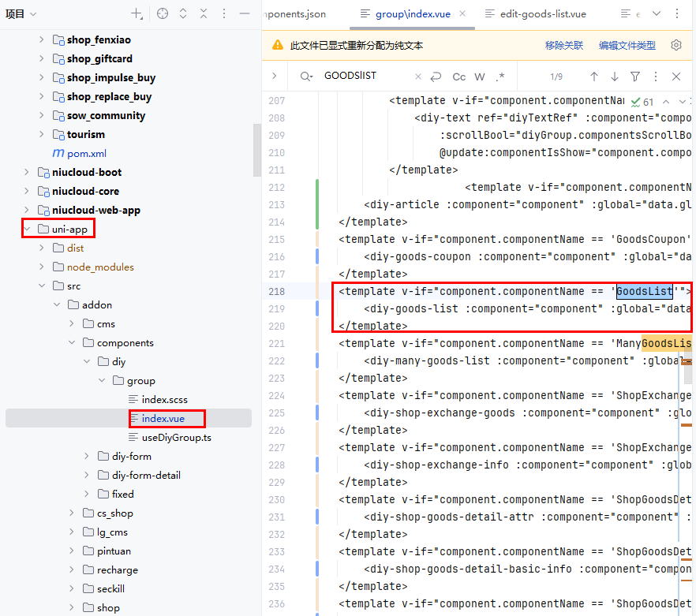Click the locate opened file crosshair icon
The height and width of the screenshot is (616, 696).
pyautogui.click(x=163, y=13)
